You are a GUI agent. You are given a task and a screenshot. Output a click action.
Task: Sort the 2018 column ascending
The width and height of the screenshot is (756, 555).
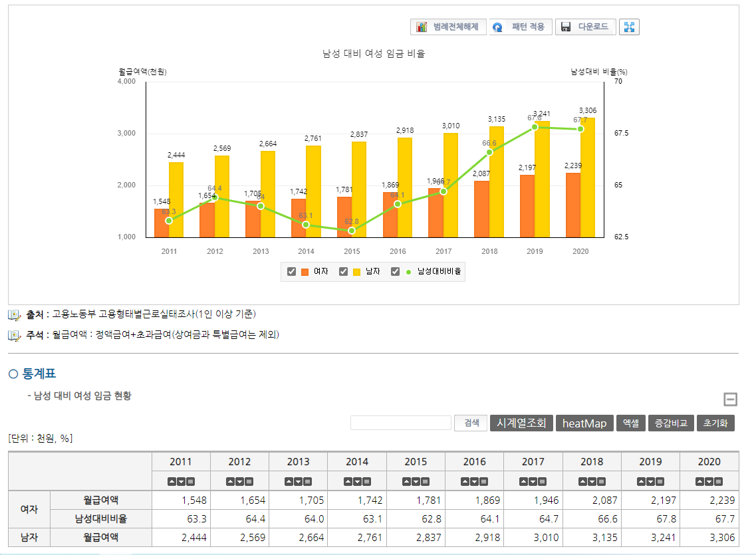click(x=582, y=481)
